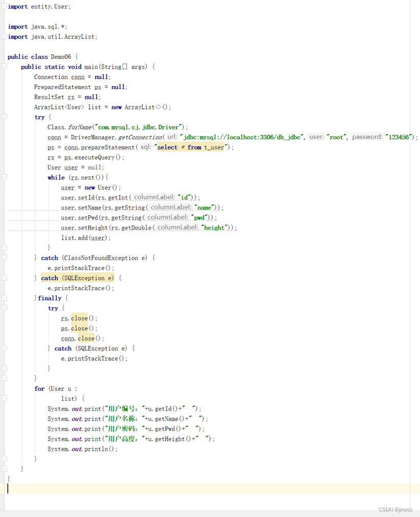The height and width of the screenshot is (517, 420).
Task: Click the "root" string value
Action: click(336, 137)
